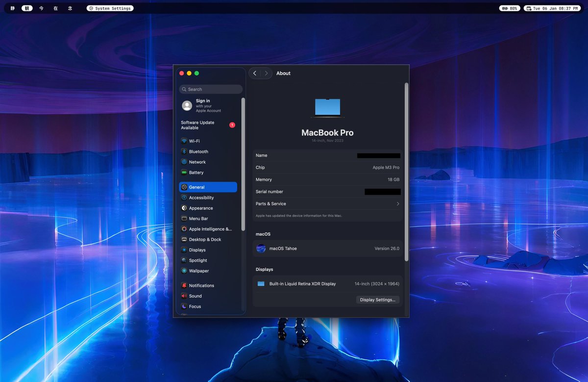Image resolution: width=588 pixels, height=382 pixels.
Task: Open Notifications settings
Action: pos(208,285)
